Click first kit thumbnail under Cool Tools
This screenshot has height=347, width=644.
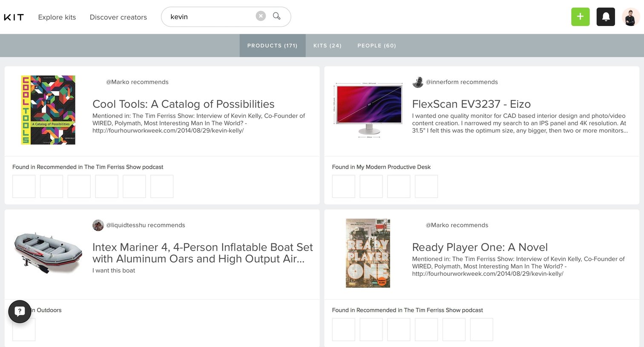click(x=24, y=186)
